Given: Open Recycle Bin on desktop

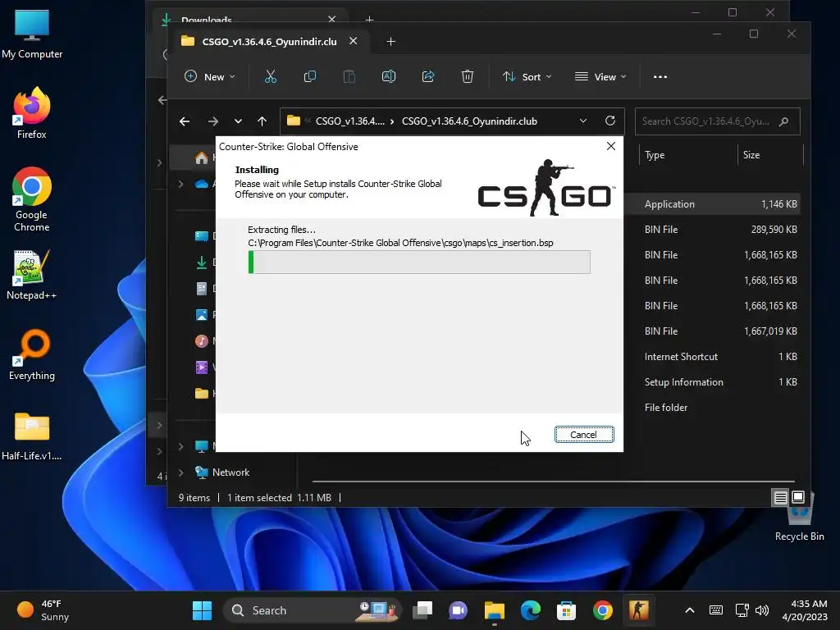Looking at the screenshot, I should [x=799, y=517].
